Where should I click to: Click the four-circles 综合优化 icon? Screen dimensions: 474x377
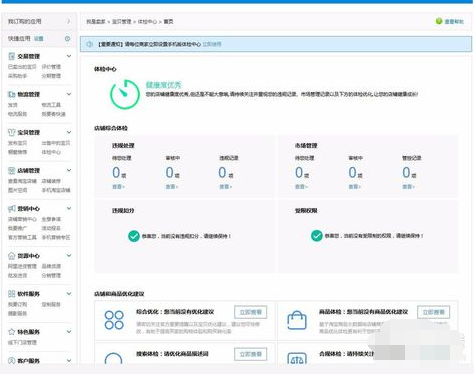(114, 320)
